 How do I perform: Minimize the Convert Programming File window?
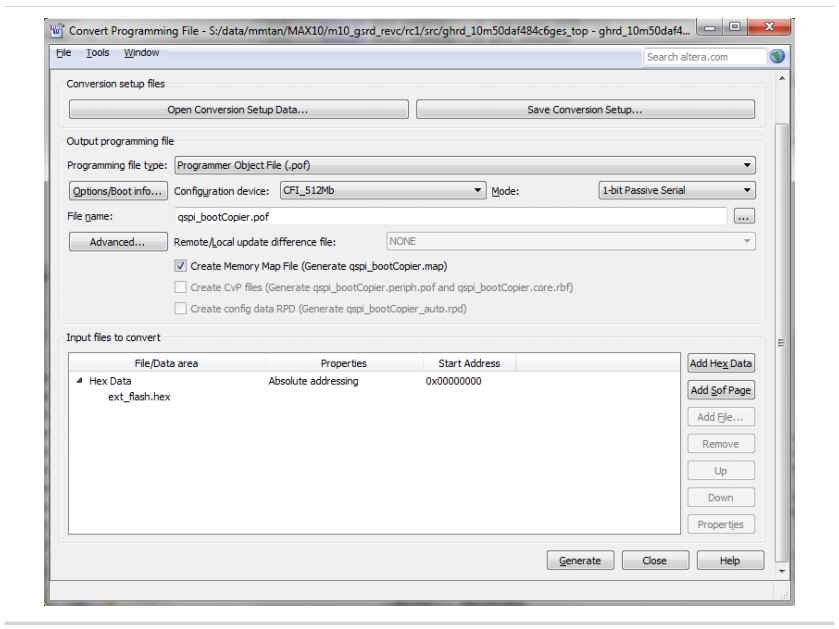tap(710, 27)
